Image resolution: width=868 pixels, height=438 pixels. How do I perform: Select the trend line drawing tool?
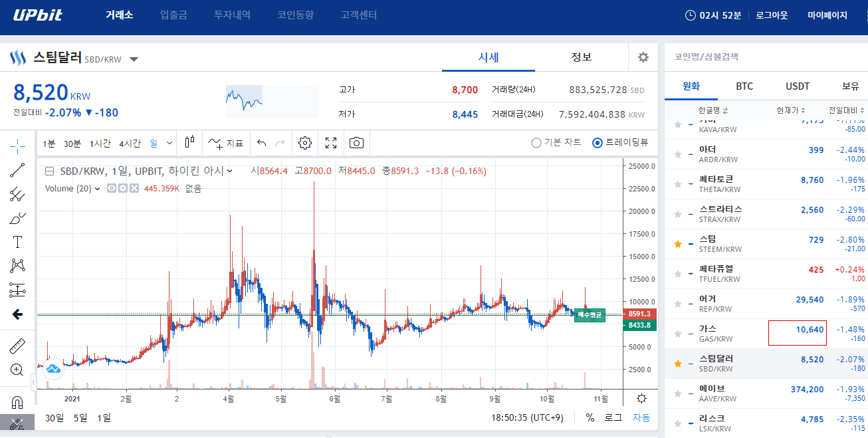[17, 170]
